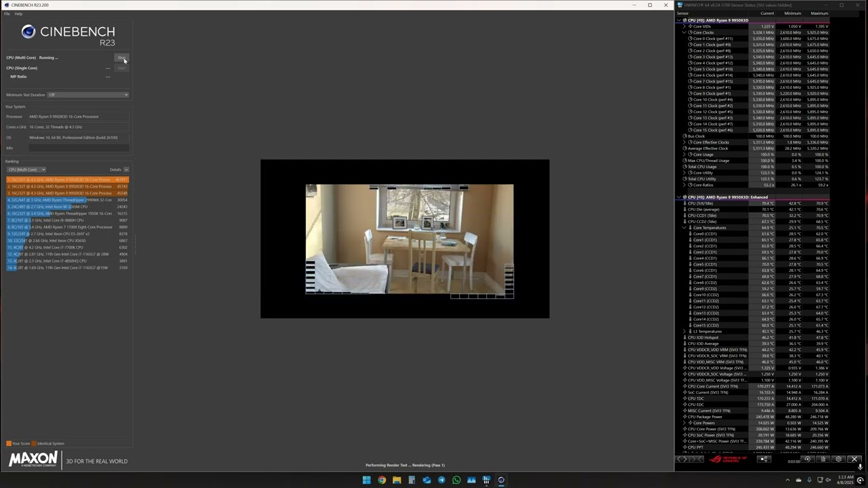Viewport: 868px width, 488px height.
Task: Select Total CPU Usage row
Action: tap(756, 167)
